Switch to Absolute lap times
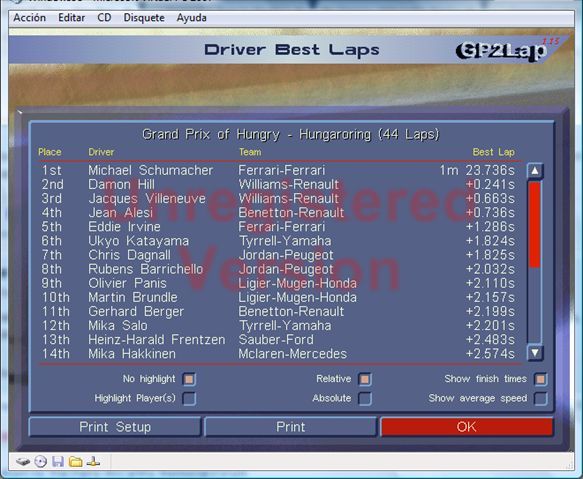 (x=364, y=399)
